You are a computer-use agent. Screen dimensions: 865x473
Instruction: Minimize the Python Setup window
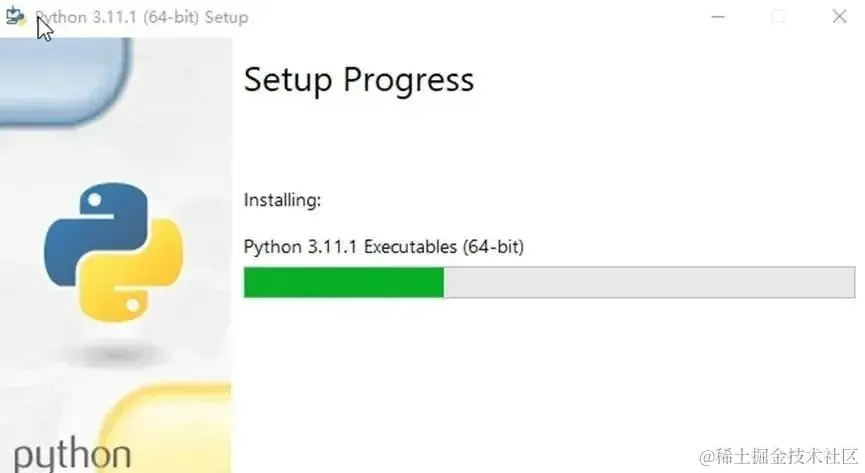[x=718, y=17]
